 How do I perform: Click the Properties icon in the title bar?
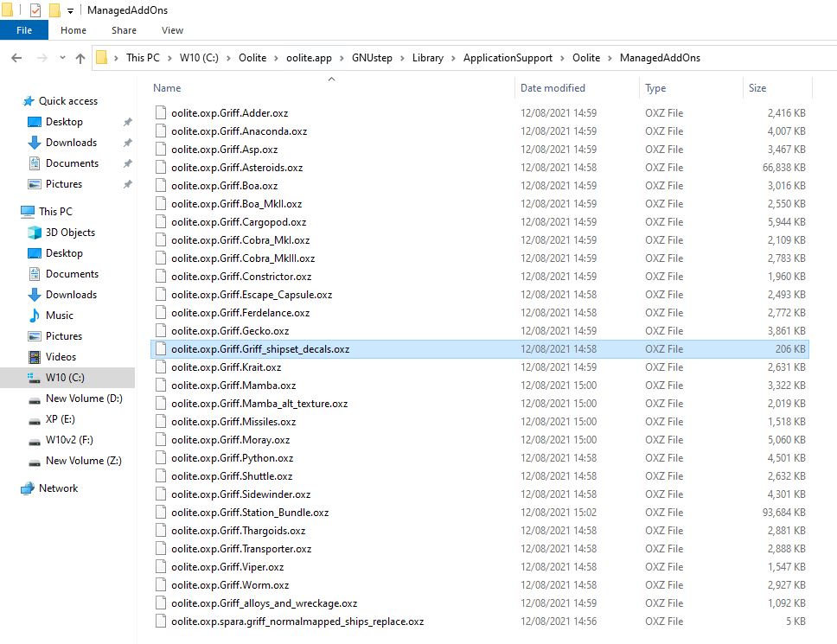coord(35,10)
